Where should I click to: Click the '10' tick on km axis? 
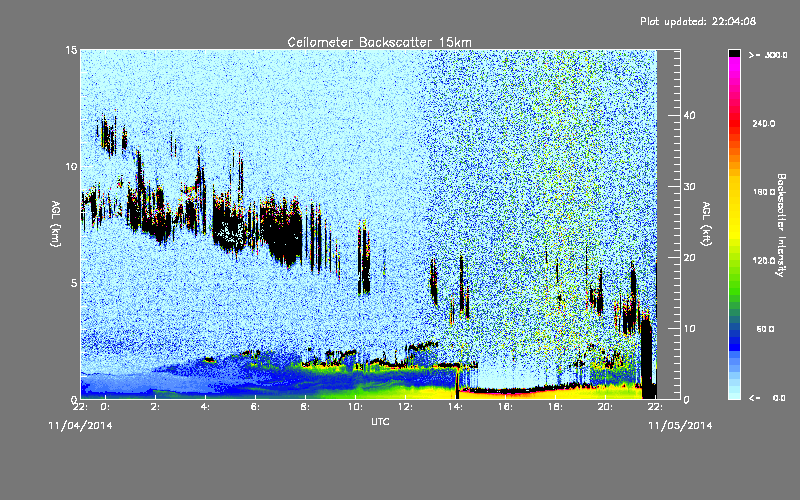coord(71,166)
